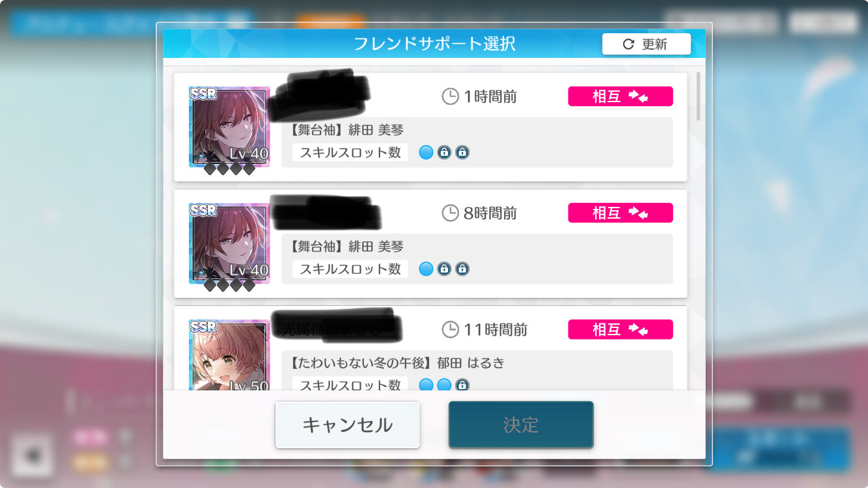
Task: Click the 相互 badge on the 8時間前 friend
Action: click(x=621, y=213)
